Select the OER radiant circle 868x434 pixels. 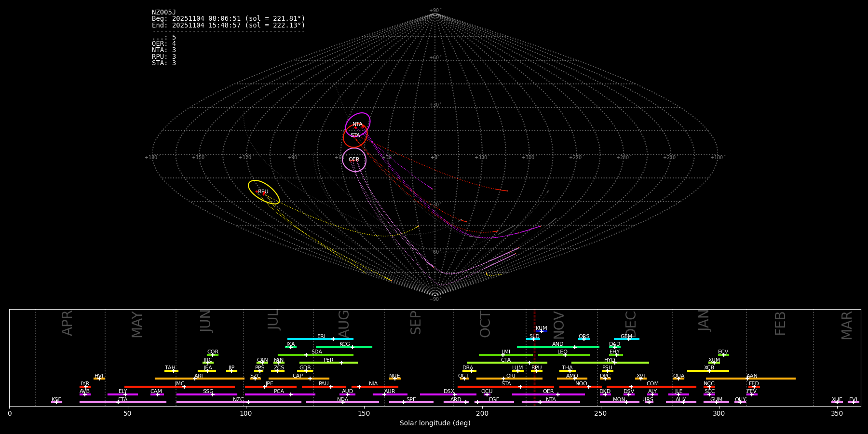tap(354, 160)
